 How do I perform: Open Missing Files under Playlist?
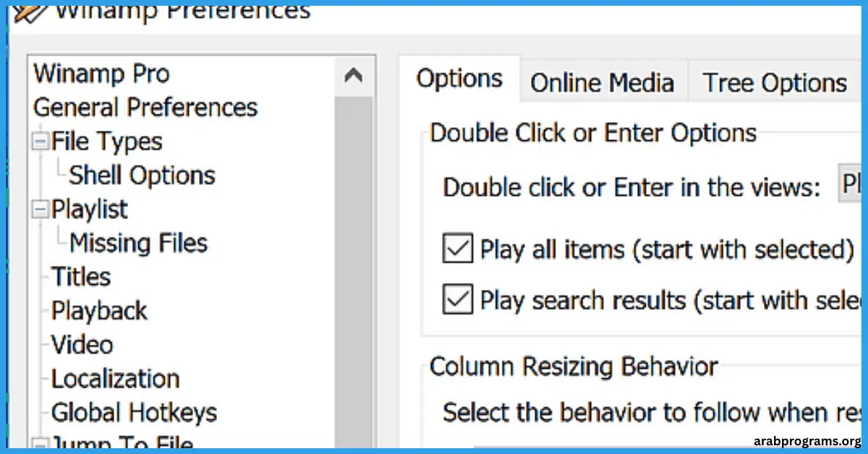point(138,244)
